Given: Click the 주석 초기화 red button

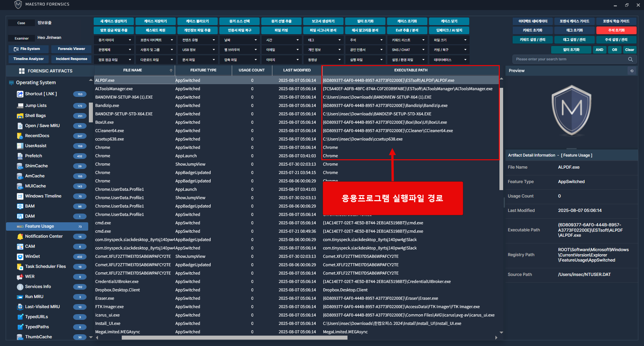Looking at the screenshot, I should (x=616, y=30).
